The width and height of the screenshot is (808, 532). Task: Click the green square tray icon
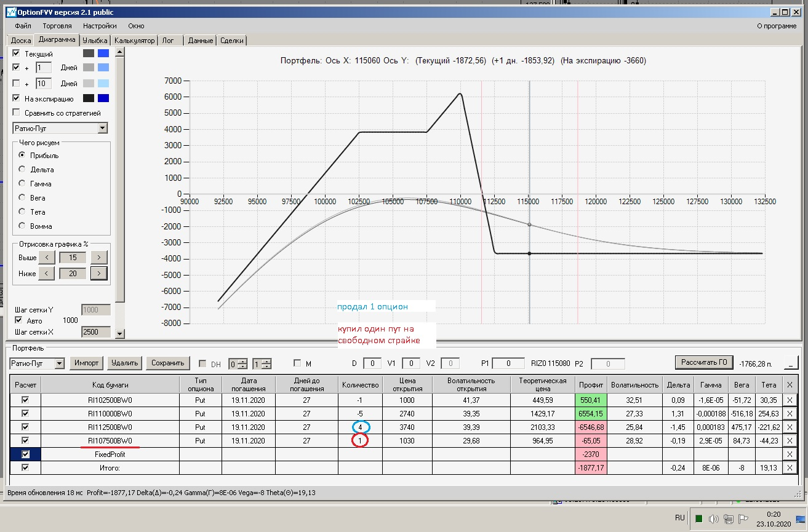click(x=698, y=518)
